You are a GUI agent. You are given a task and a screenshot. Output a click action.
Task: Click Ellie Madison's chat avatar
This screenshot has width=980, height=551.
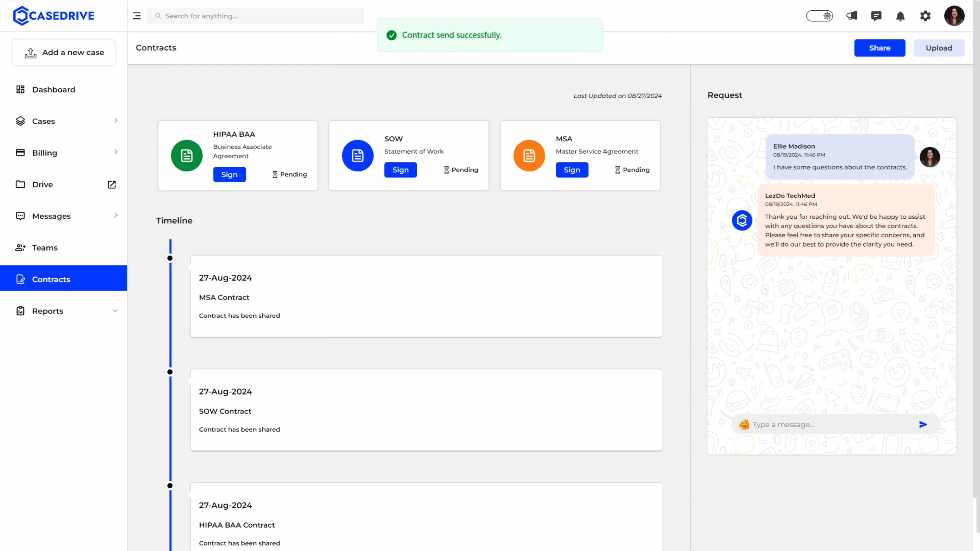(930, 157)
